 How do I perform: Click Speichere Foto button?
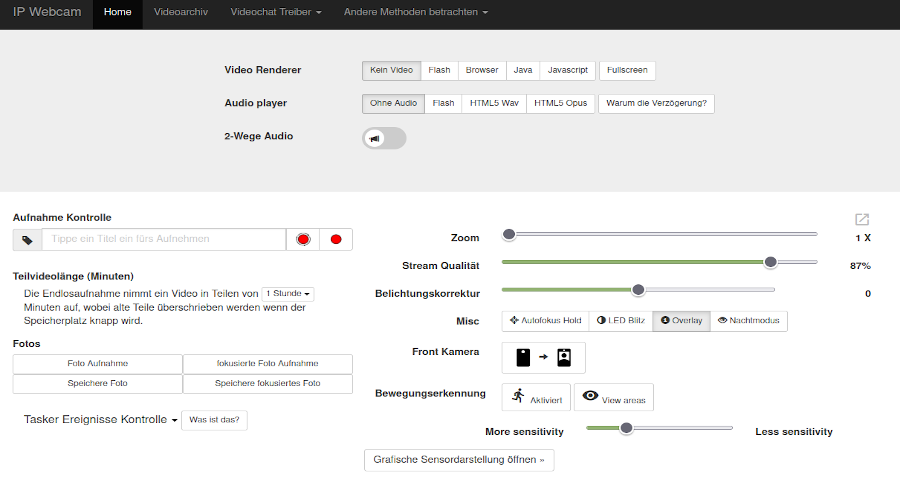click(x=98, y=384)
